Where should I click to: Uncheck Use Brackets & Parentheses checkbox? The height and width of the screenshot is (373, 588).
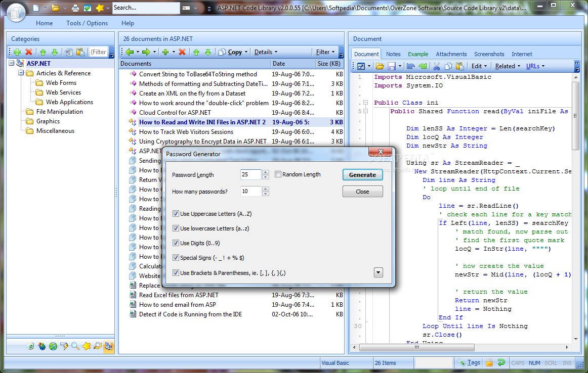(176, 272)
